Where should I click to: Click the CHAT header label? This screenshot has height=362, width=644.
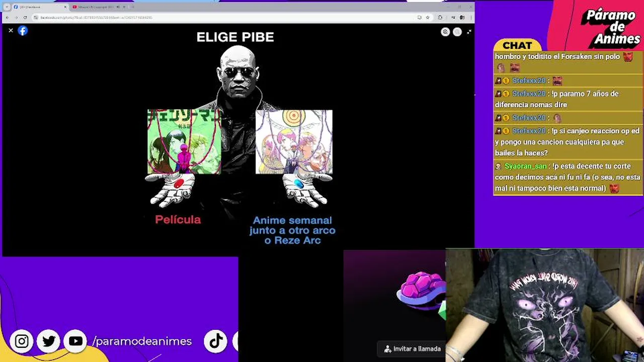tap(517, 45)
